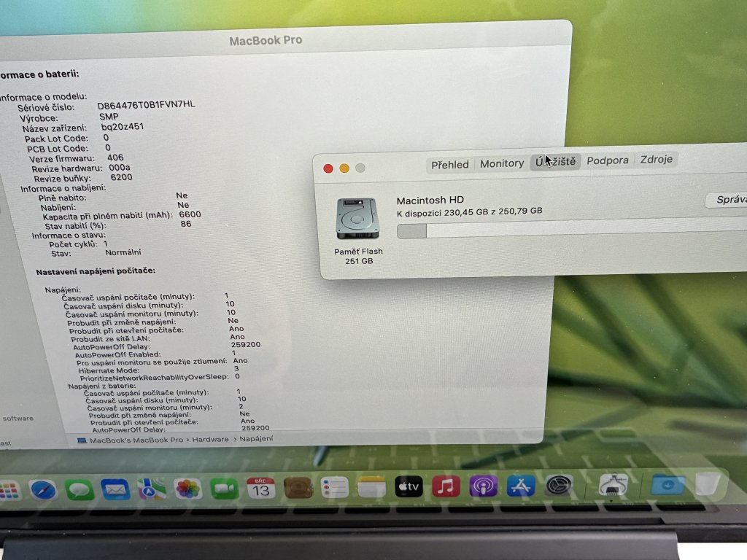Select Napájení in the path bar

(256, 438)
